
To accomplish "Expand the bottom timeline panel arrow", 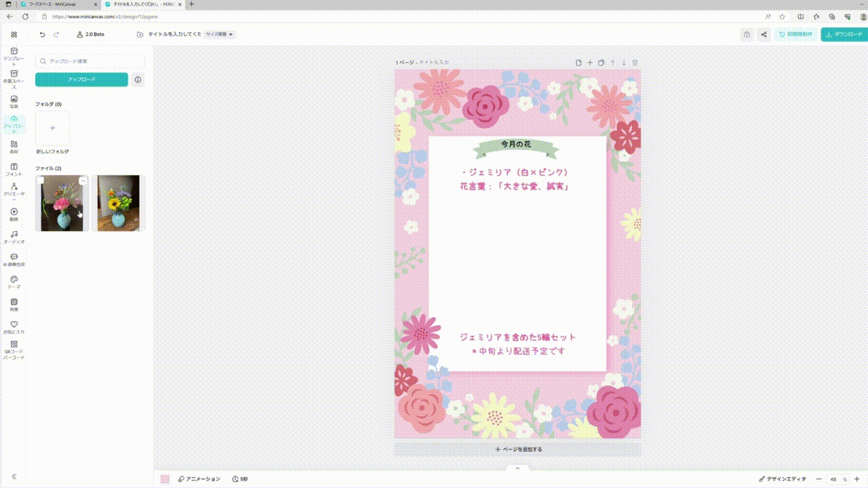I will click(517, 468).
